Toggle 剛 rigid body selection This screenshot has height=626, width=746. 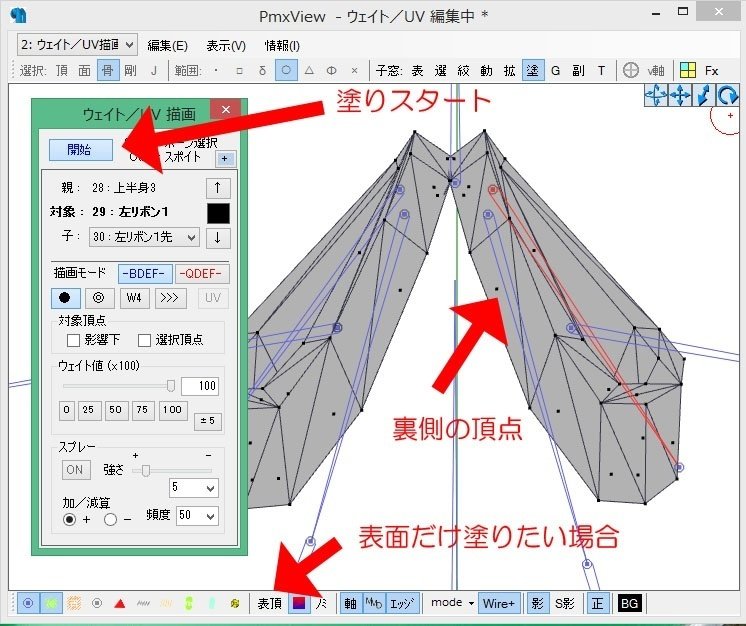[x=130, y=71]
